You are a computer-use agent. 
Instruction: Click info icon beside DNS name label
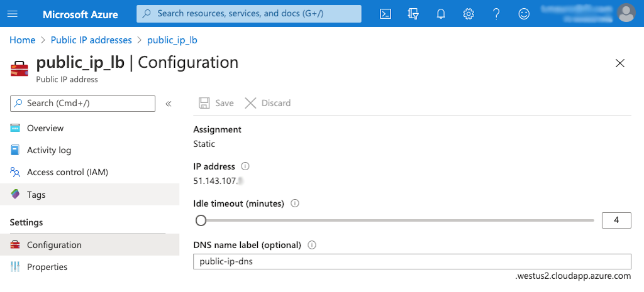pos(311,245)
